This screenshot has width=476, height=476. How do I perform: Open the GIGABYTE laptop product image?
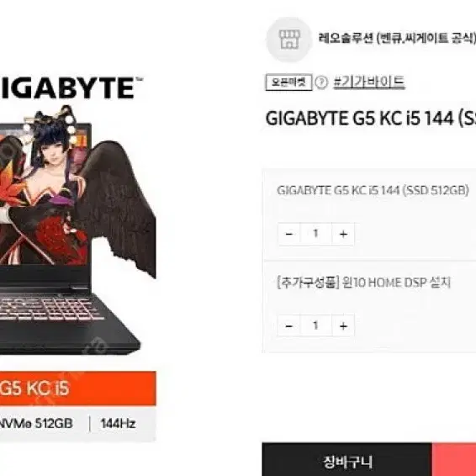pyautogui.click(x=76, y=230)
